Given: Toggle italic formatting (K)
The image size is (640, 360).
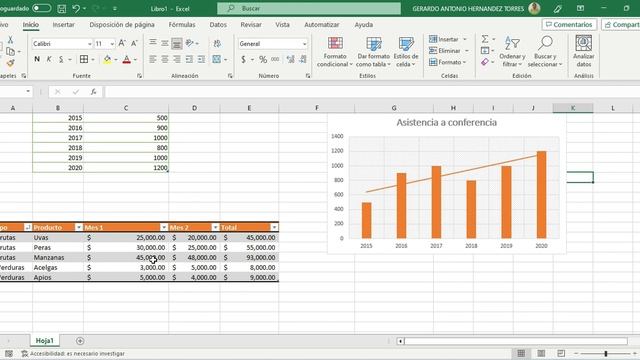Looking at the screenshot, I should tap(49, 60).
